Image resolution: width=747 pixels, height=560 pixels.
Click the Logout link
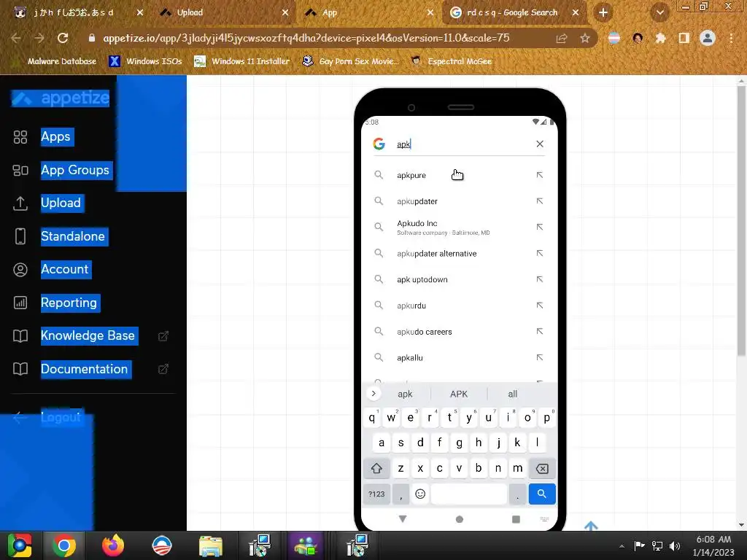point(61,417)
